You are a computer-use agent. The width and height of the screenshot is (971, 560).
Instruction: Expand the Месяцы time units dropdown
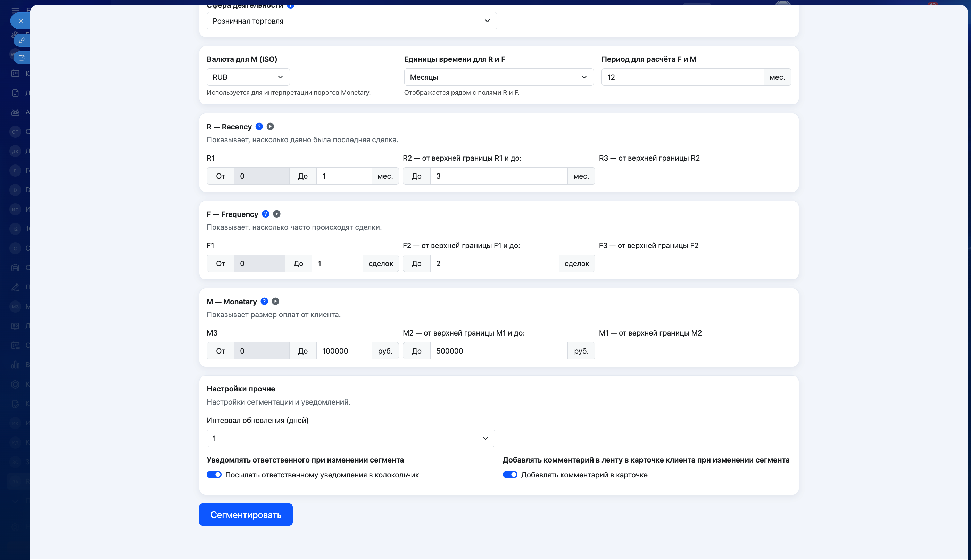[498, 77]
